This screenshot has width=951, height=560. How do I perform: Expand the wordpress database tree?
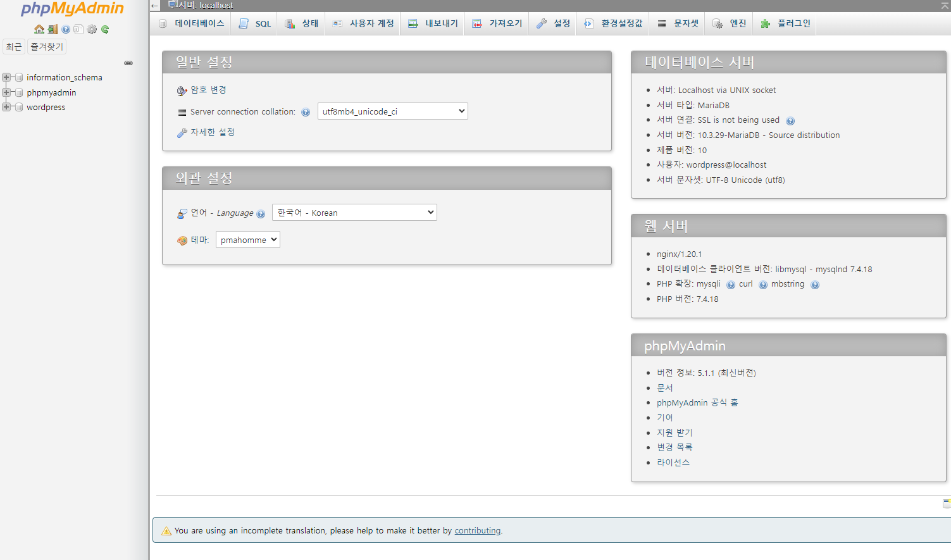click(6, 107)
